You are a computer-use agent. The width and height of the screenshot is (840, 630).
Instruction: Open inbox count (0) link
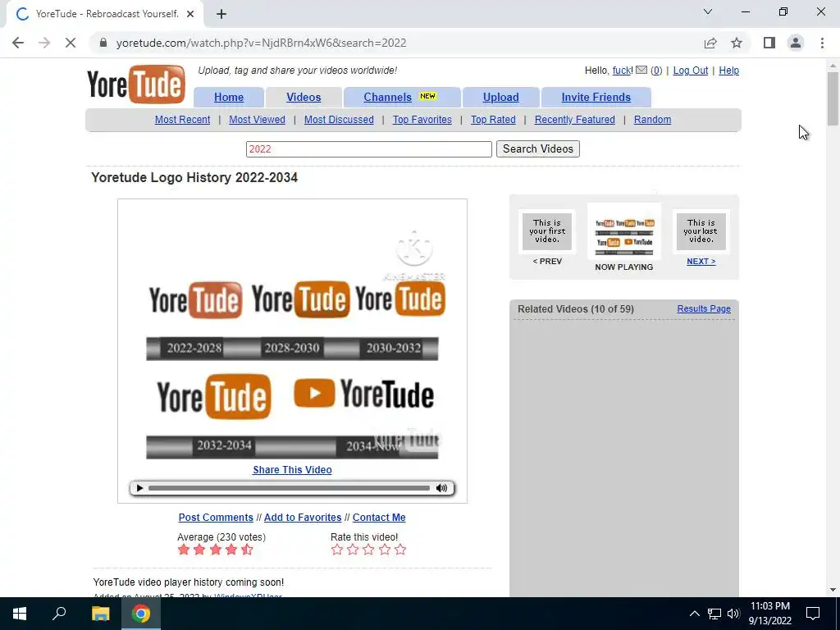tap(656, 71)
